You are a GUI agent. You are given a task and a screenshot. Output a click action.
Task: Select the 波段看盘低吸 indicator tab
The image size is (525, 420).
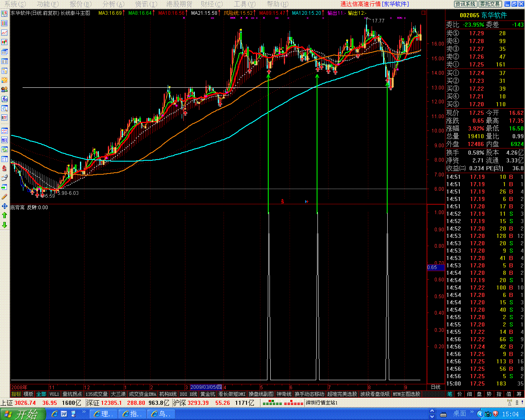(375, 394)
